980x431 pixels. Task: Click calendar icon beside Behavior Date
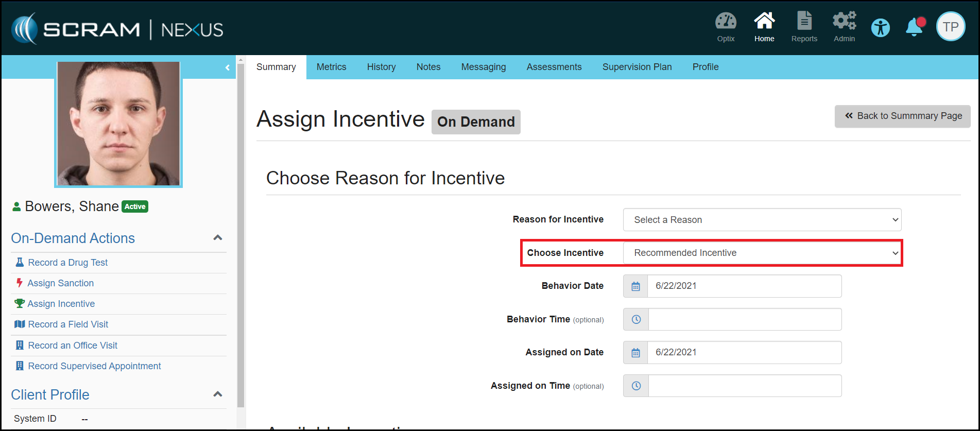point(635,286)
